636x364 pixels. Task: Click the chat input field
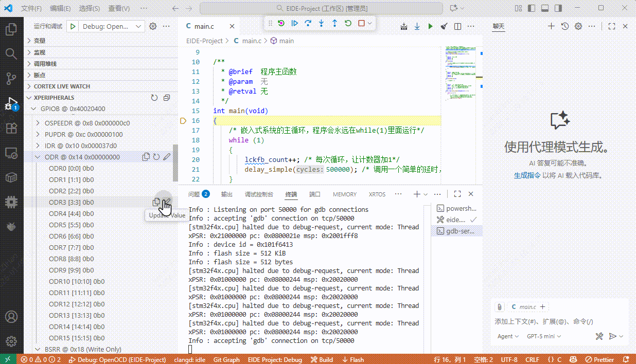click(x=556, y=321)
